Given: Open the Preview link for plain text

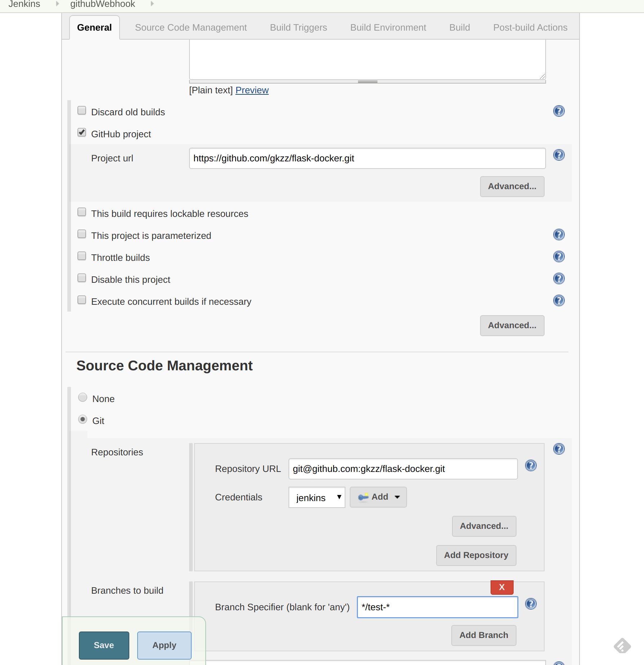Looking at the screenshot, I should (x=252, y=90).
